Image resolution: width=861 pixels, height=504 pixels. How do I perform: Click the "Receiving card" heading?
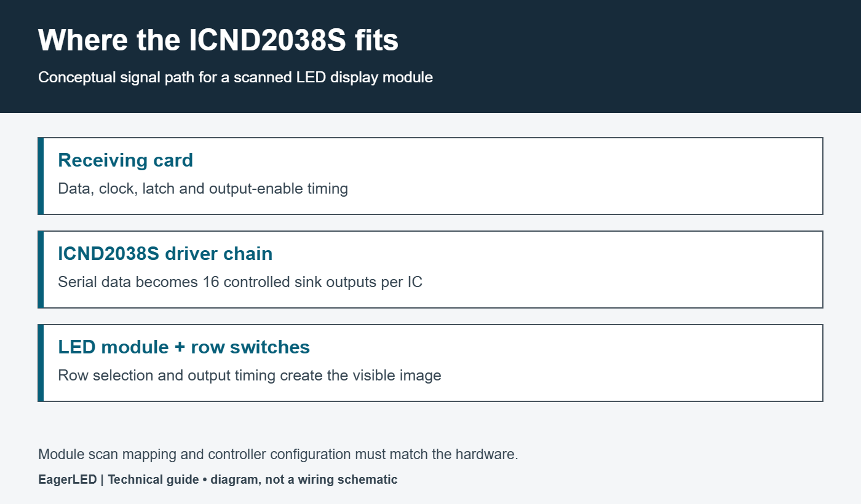125,160
